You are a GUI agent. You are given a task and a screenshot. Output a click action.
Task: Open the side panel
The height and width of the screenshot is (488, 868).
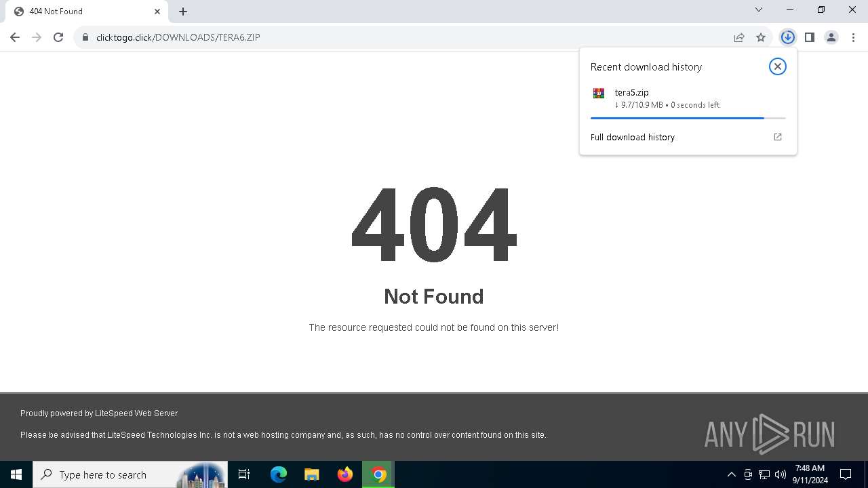(x=810, y=37)
